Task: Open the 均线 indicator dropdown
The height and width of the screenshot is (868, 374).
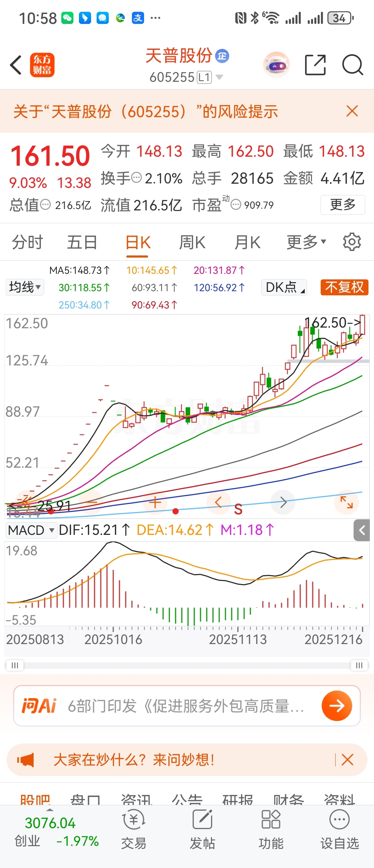Action: point(25,287)
